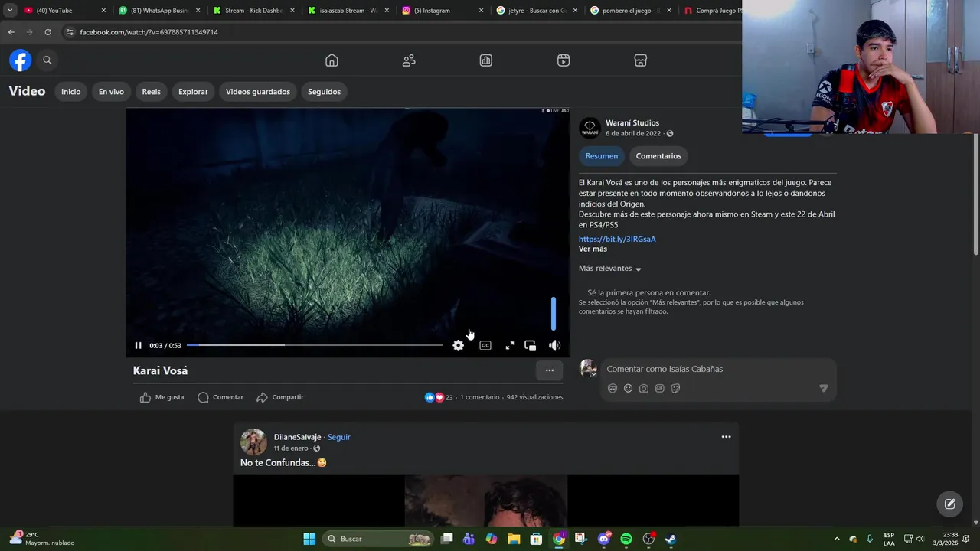Open the 1 comentario link
Screen dimensions: 980x551
tap(479, 397)
